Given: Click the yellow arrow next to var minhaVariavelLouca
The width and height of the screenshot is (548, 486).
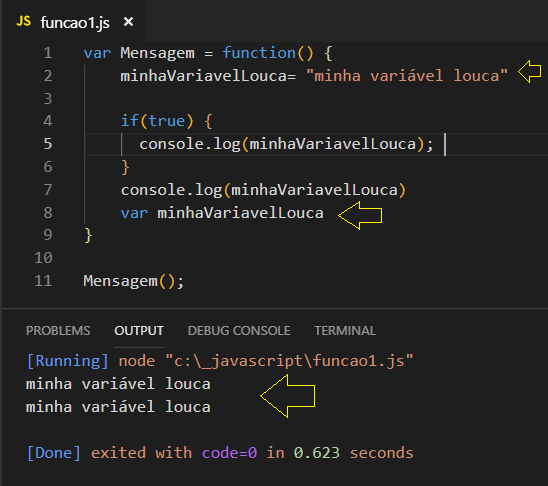Looking at the screenshot, I should (360, 216).
